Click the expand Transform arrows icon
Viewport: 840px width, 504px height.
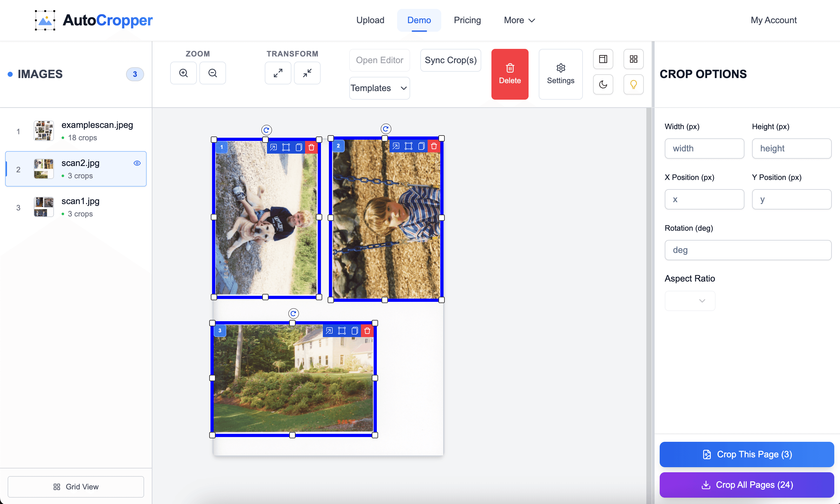(278, 73)
